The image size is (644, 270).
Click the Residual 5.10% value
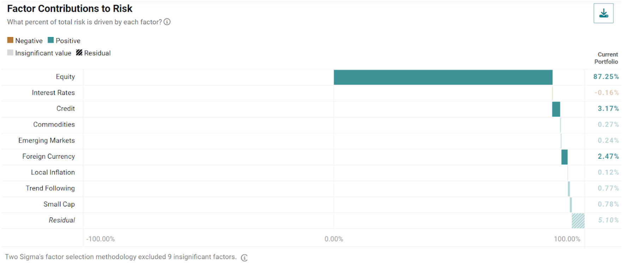tap(608, 220)
